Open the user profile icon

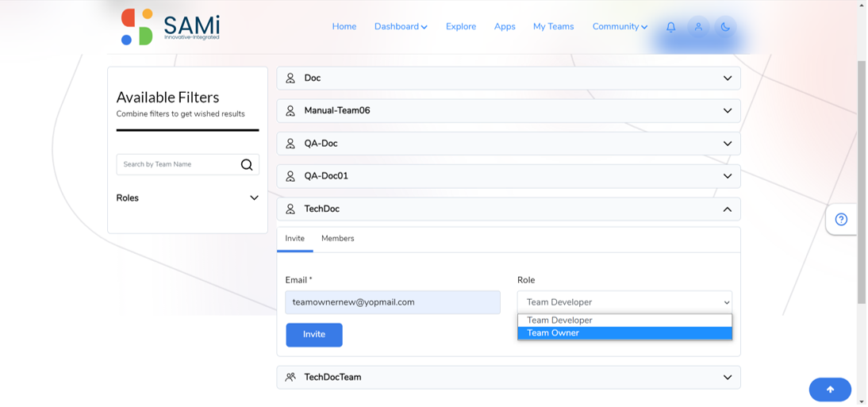coord(699,27)
